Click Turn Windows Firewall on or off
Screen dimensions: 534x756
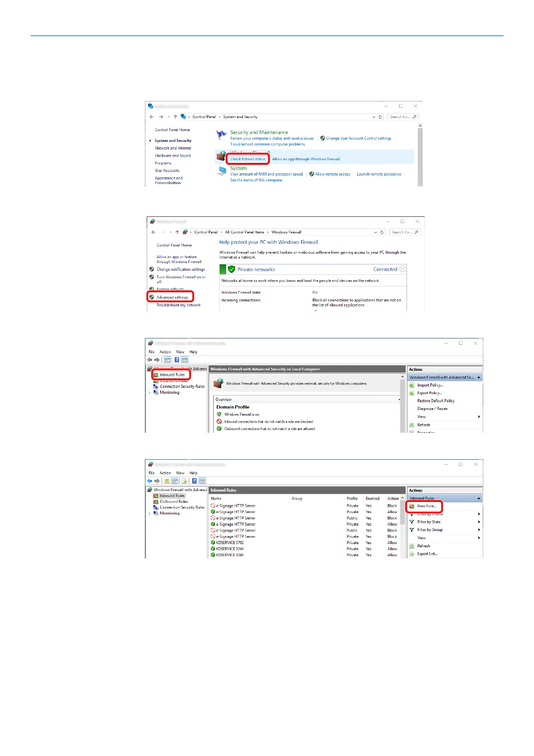click(181, 279)
